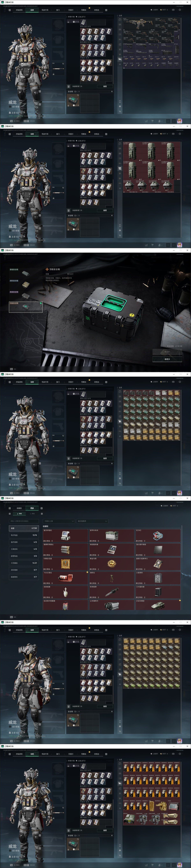
Task: Open 特勤处 tab in backpacks stash window
Action: (x=84, y=134)
